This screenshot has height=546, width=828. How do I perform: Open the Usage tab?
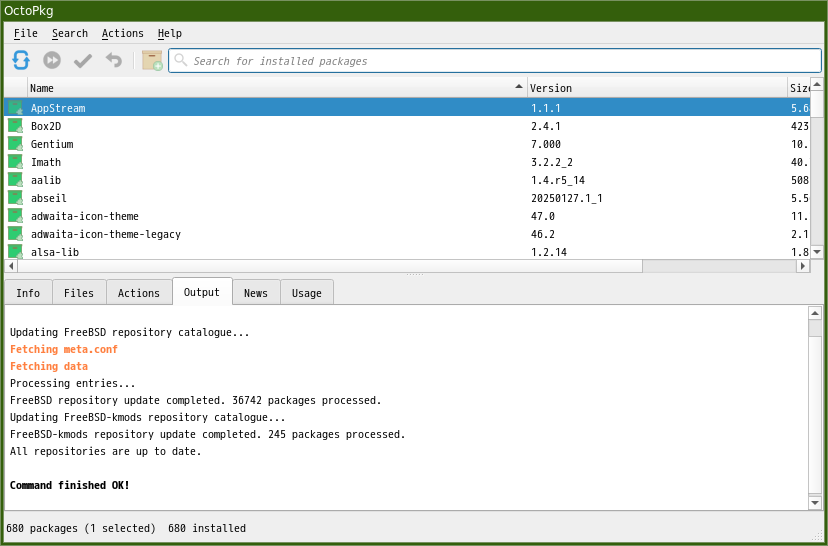coord(306,293)
